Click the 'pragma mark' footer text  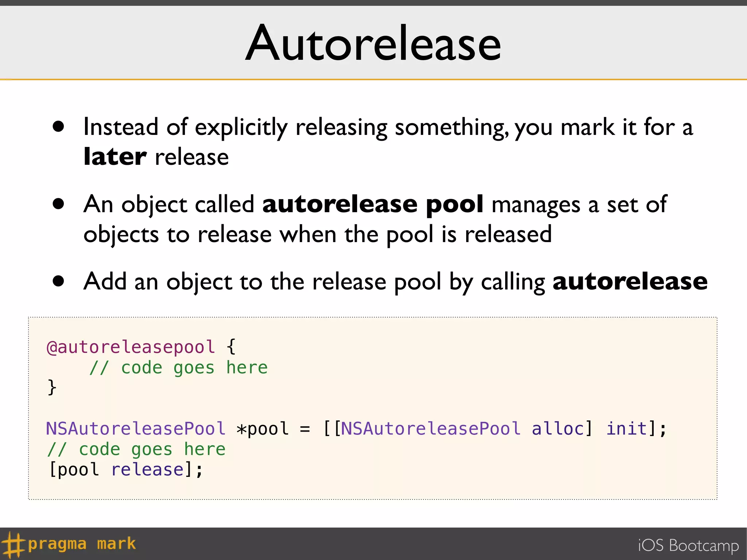tap(82, 544)
